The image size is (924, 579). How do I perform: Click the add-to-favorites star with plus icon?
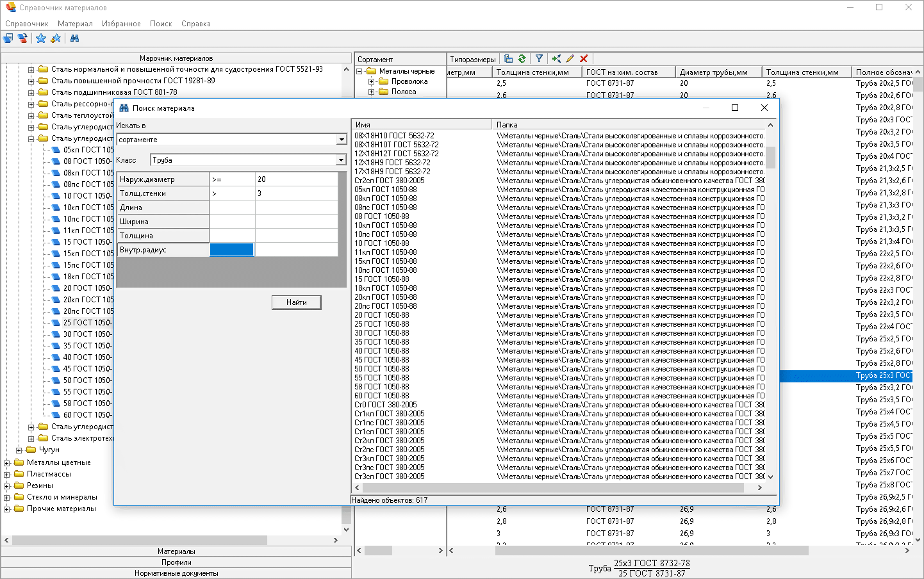(x=56, y=38)
